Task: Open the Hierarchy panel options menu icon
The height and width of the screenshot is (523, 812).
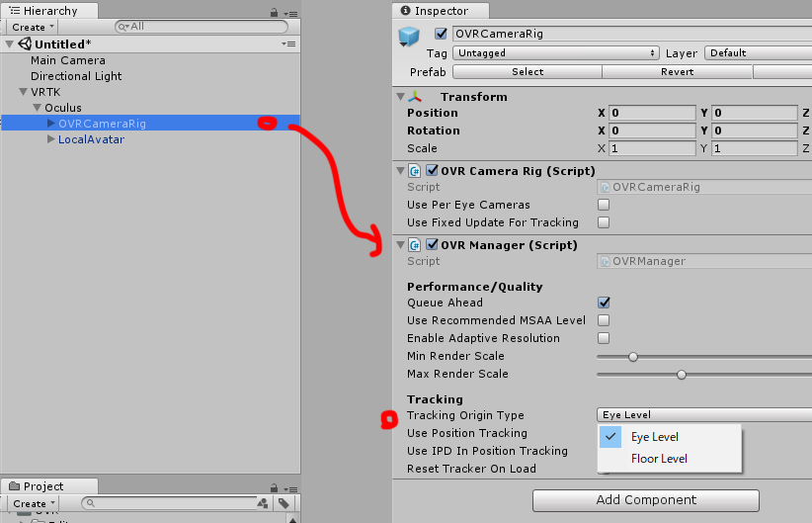Action: (x=290, y=14)
